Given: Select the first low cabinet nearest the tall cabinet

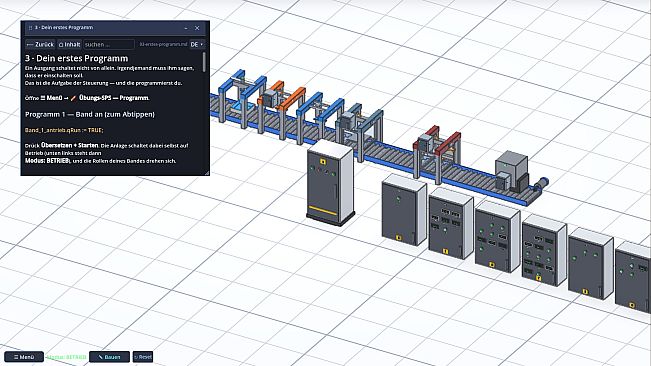Looking at the screenshot, I should click(x=404, y=210).
